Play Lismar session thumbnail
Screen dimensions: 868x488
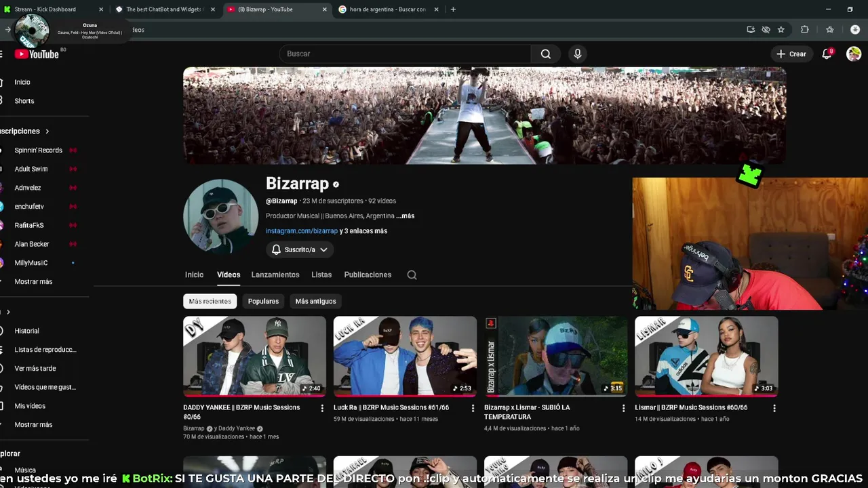point(706,356)
